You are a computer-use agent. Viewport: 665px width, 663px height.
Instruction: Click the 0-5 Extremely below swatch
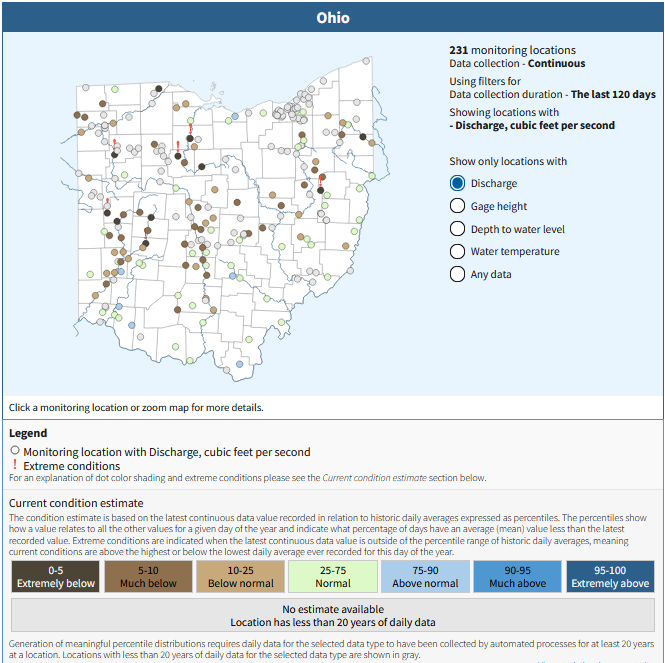click(55, 576)
